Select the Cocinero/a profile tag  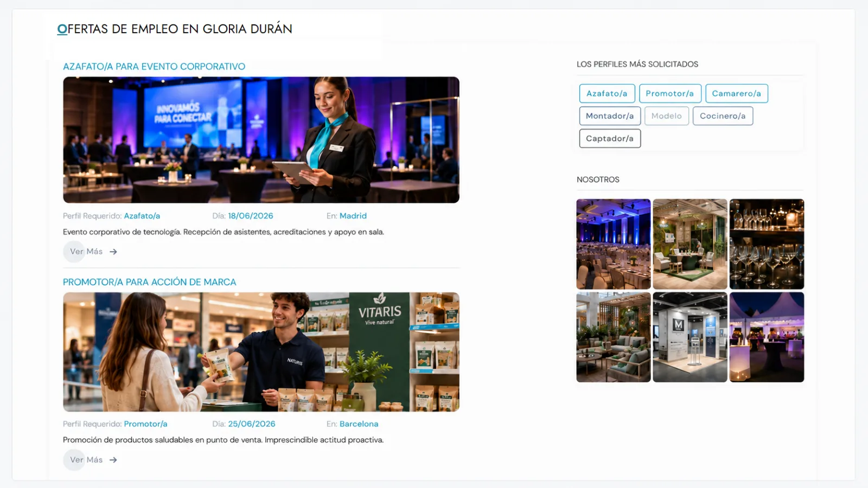coord(723,116)
